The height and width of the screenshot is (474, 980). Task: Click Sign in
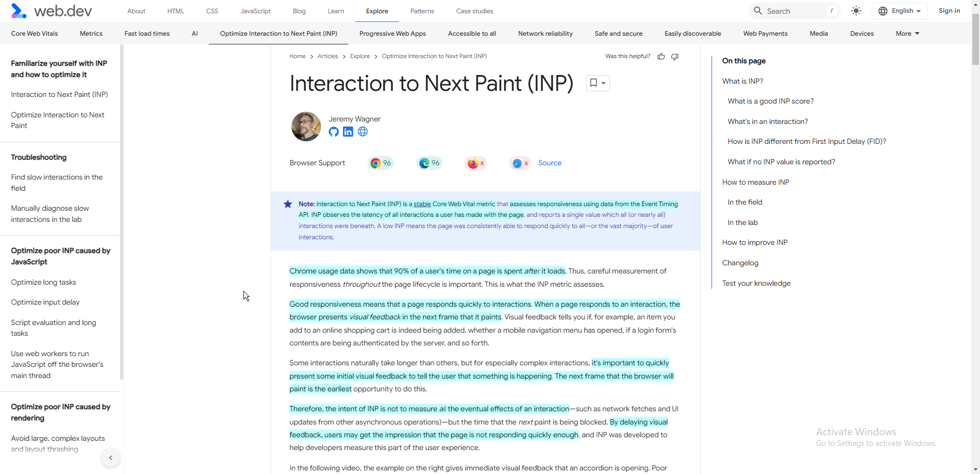click(949, 11)
